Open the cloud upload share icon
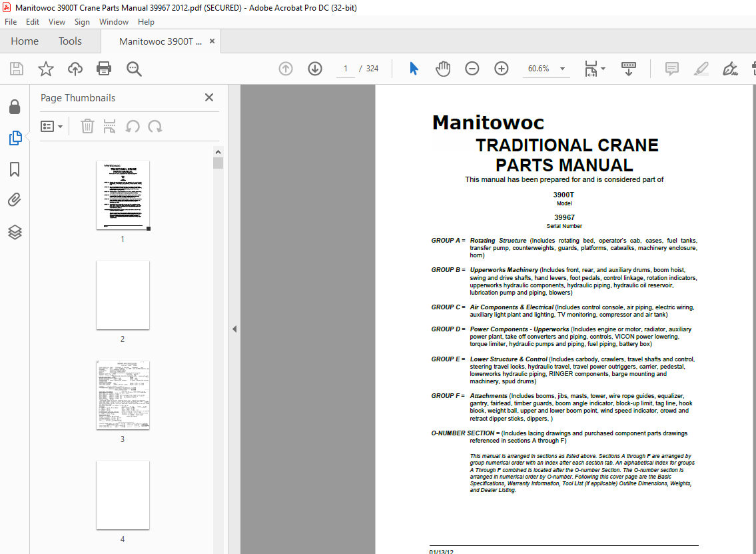Viewport: 756px width, 554px height. click(x=75, y=69)
